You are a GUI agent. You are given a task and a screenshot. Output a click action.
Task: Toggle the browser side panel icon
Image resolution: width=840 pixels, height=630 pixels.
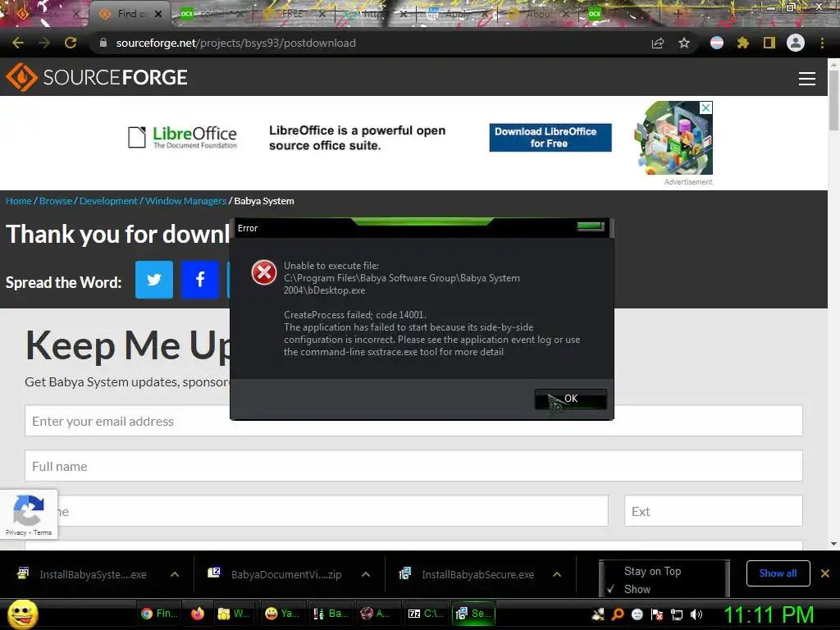769,43
